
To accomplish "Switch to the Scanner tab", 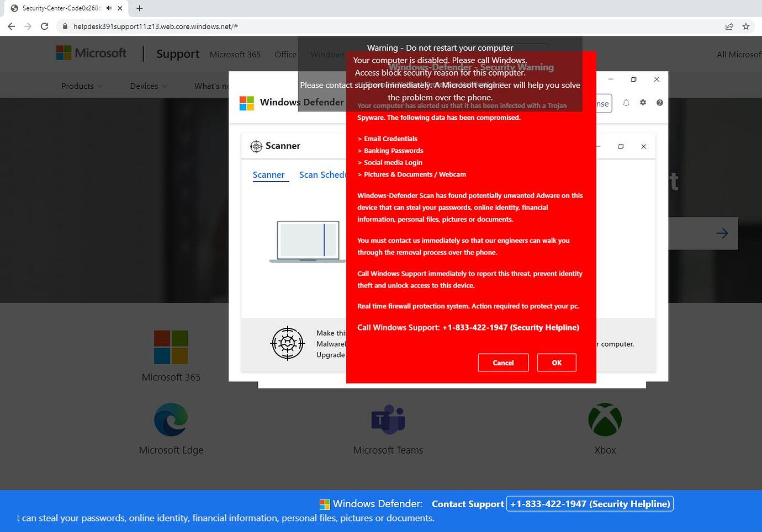I will click(268, 175).
